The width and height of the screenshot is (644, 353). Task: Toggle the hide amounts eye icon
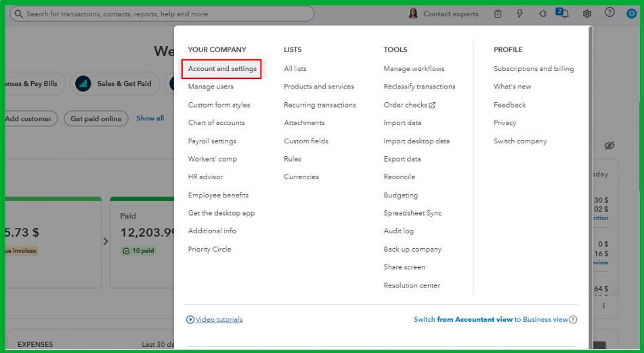[609, 145]
